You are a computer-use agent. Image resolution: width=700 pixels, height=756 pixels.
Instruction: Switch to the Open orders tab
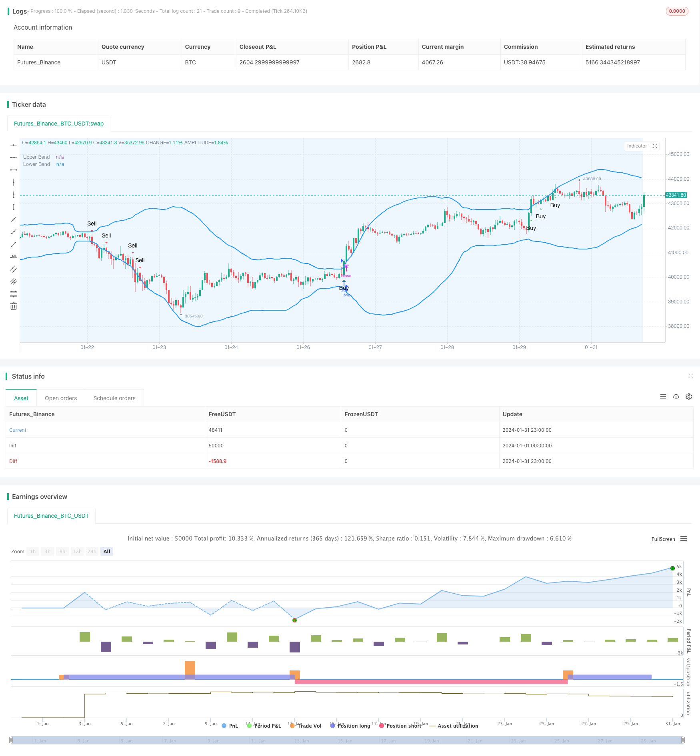click(61, 398)
